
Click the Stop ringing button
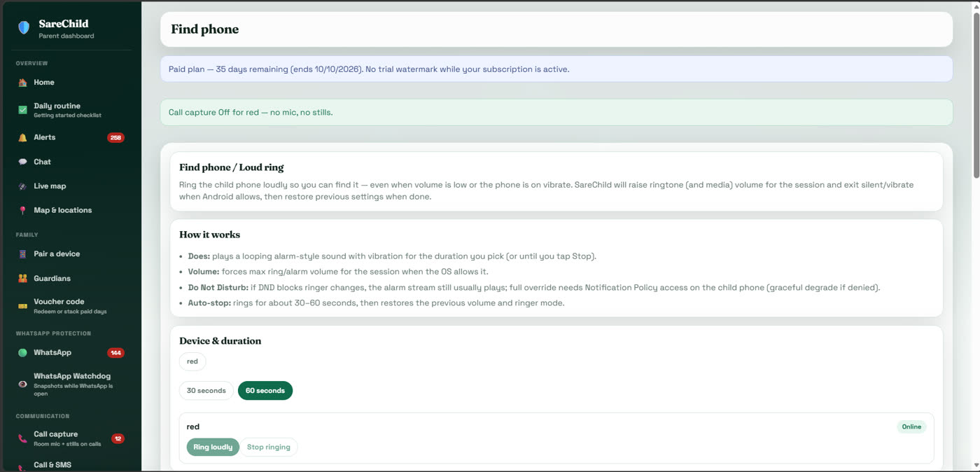269,447
